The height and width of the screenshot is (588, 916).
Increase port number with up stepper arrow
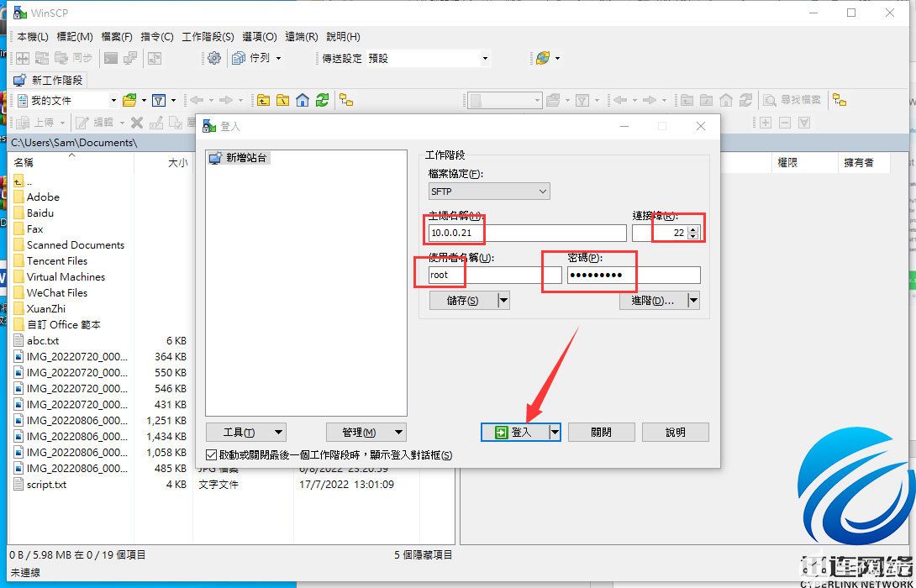tap(692, 229)
